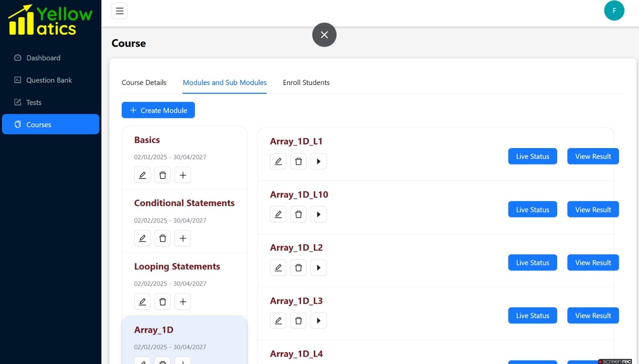Image resolution: width=639 pixels, height=364 pixels.
Task: Add sub module to Basics
Action: [183, 175]
